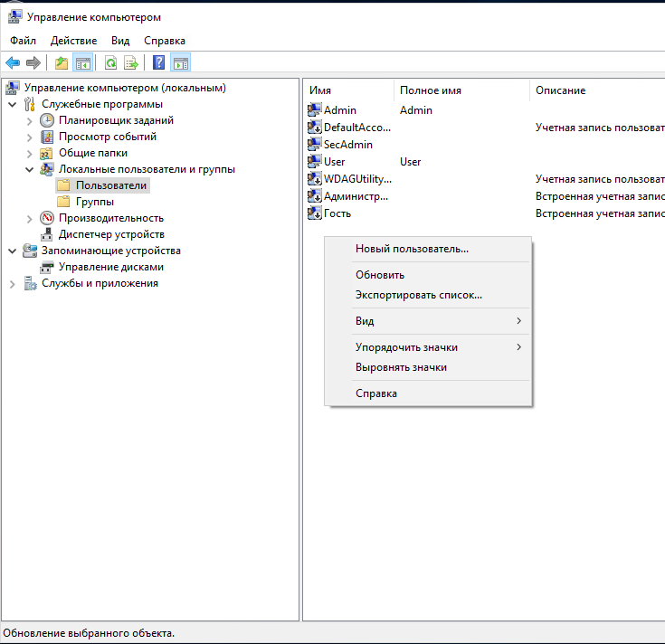Click the green Refresh toolbar icon
Screen dimensions: 665x644
click(110, 62)
